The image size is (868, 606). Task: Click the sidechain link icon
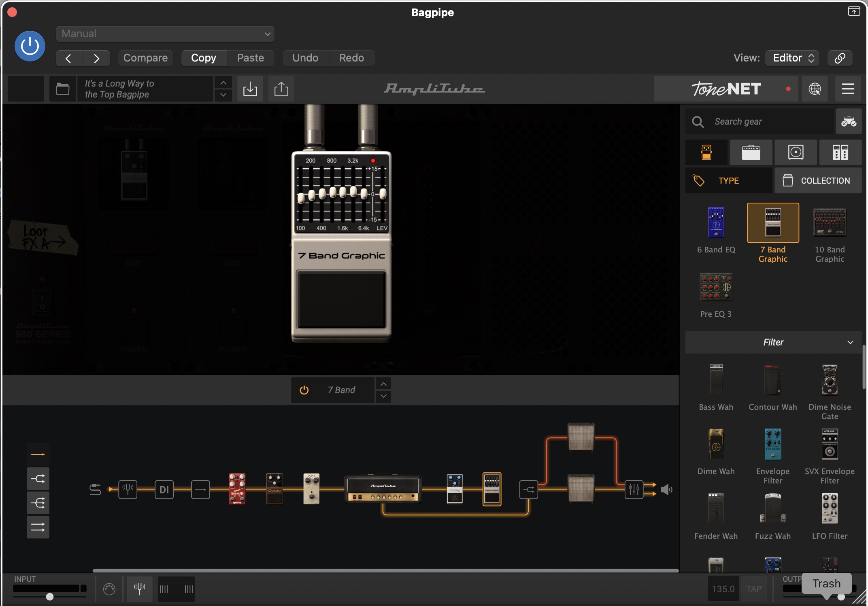840,58
